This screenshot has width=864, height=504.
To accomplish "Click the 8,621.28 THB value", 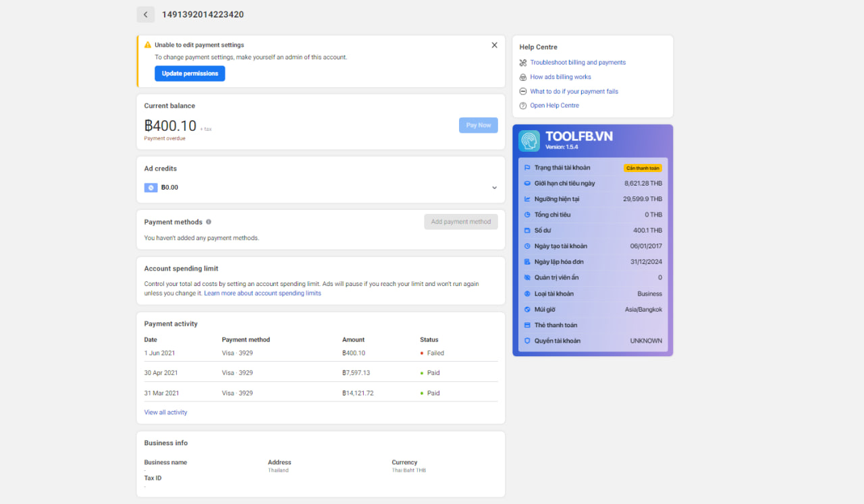I will coord(643,184).
